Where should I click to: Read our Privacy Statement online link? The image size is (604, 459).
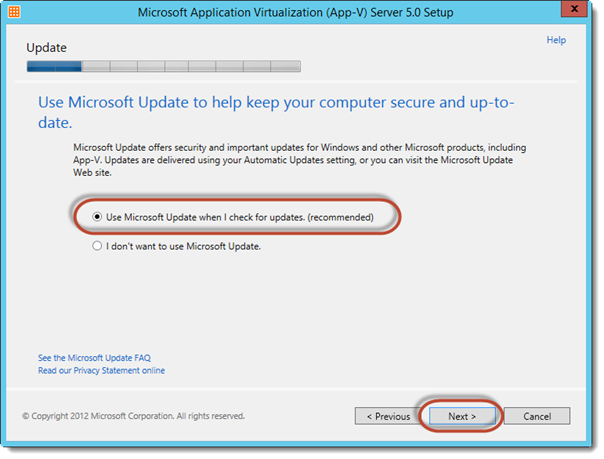click(101, 370)
